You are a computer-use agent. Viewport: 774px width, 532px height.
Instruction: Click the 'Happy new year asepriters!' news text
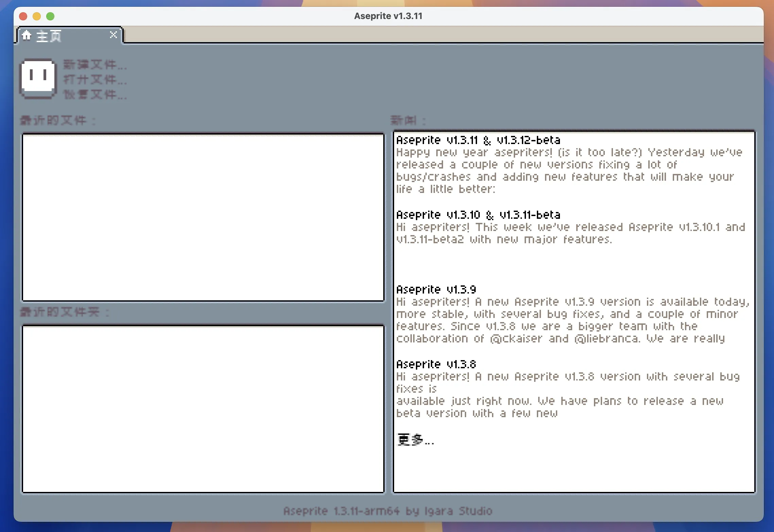[x=569, y=171]
